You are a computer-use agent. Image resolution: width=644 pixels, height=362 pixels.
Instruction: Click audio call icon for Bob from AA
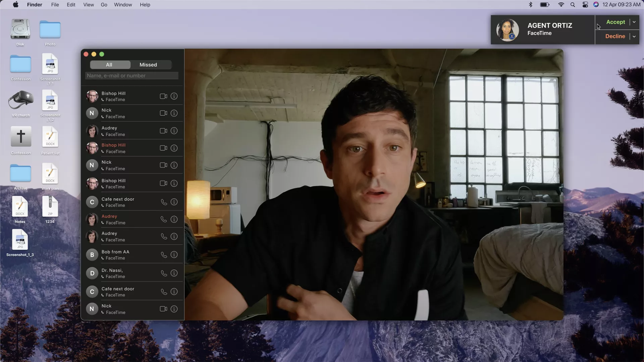pyautogui.click(x=164, y=255)
